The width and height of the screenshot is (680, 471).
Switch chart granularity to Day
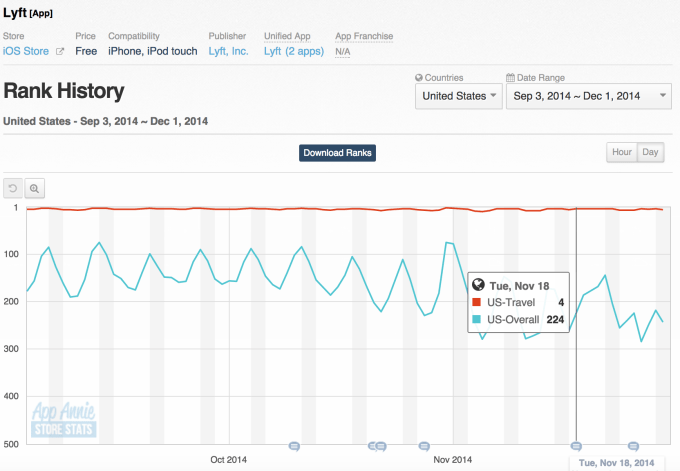click(650, 152)
